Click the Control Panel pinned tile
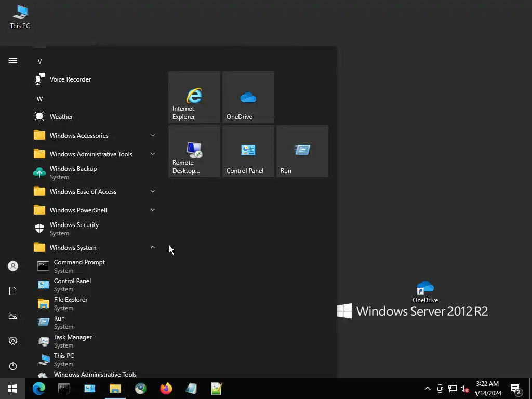Image resolution: width=532 pixels, height=399 pixels. click(248, 151)
